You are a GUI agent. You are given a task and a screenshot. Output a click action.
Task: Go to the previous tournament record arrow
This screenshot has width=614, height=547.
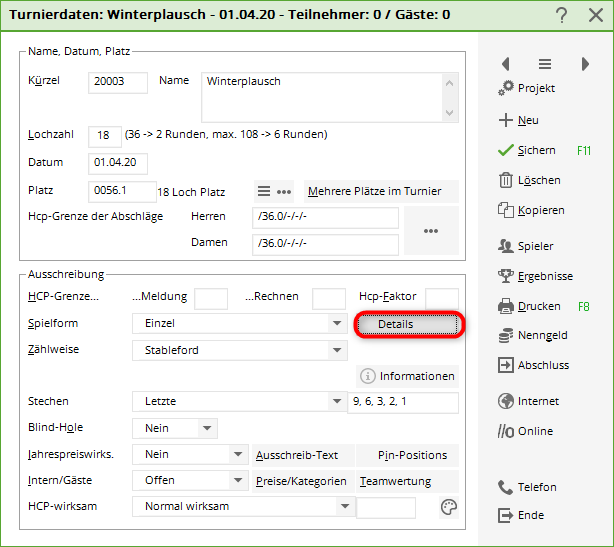[505, 64]
